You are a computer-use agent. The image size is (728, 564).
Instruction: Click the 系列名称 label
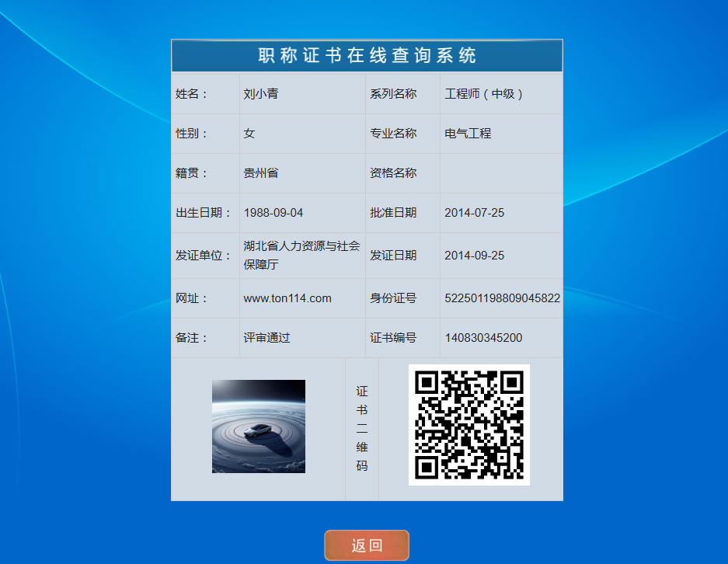393,94
